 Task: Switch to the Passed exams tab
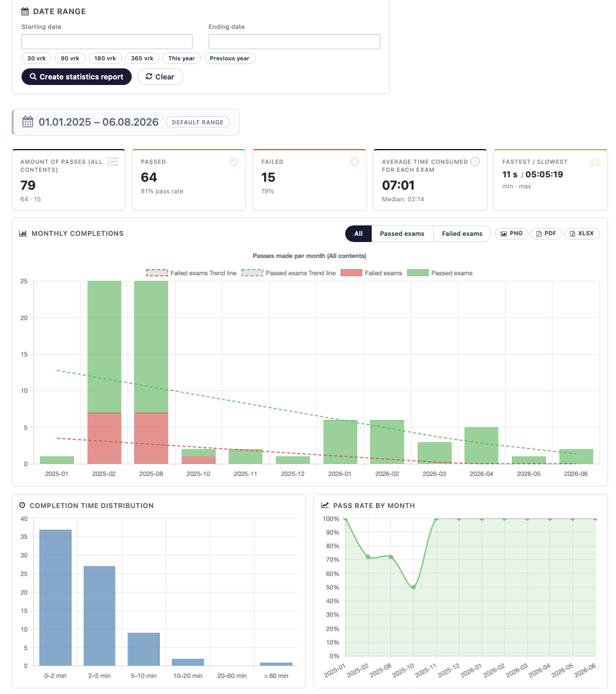(x=402, y=234)
